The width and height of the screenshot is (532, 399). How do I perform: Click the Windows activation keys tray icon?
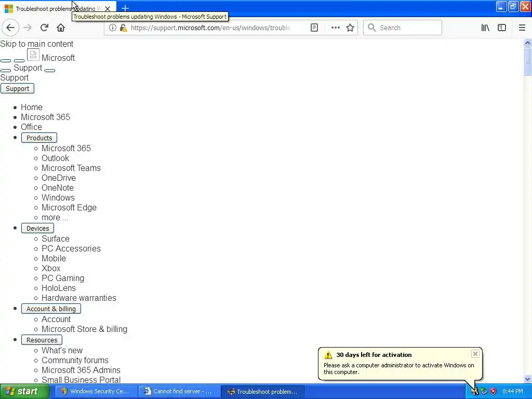(x=475, y=392)
